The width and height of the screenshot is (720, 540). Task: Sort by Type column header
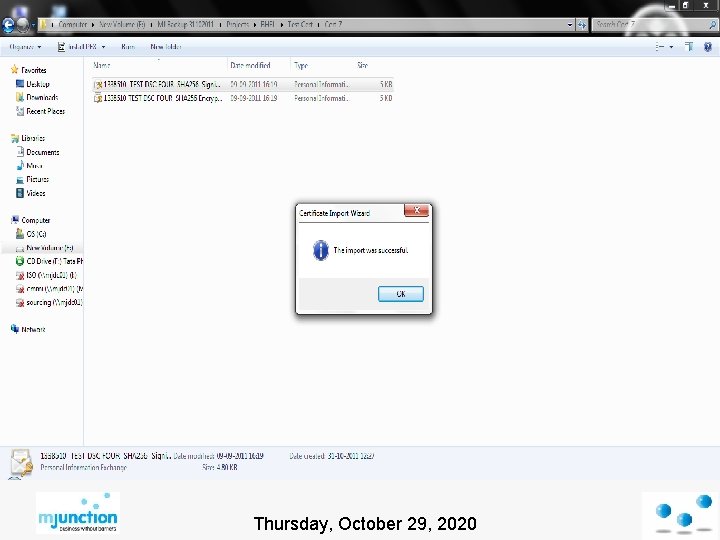[301, 65]
